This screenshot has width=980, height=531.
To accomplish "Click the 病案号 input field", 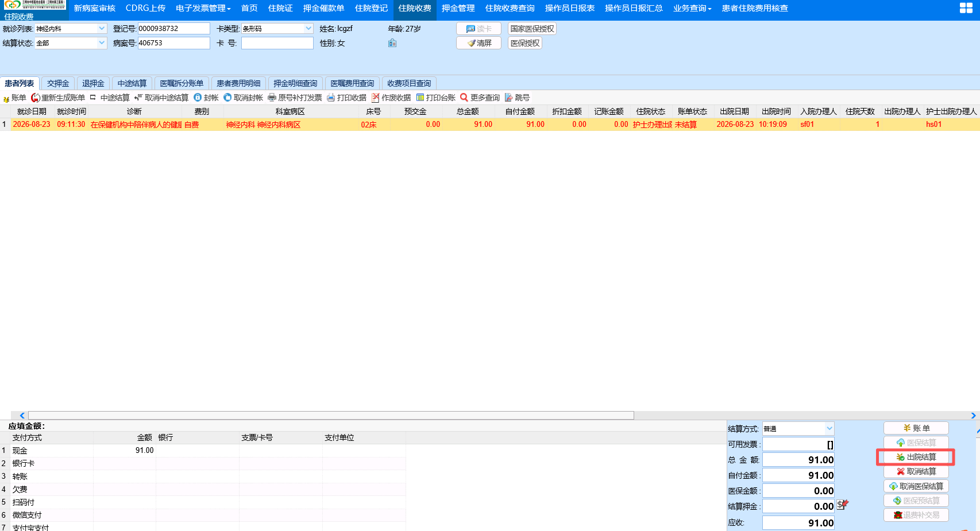I will (x=174, y=43).
